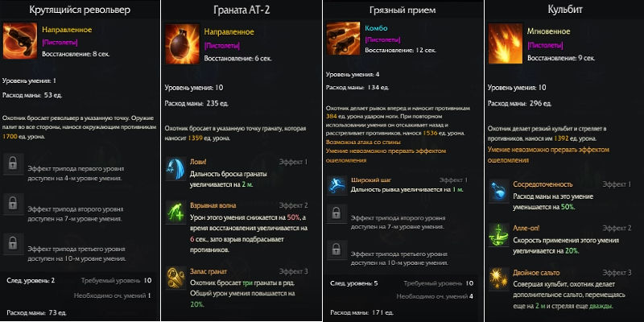Select the Двойное сальто tripod icon
This screenshot has height=322, width=644.
click(x=498, y=279)
